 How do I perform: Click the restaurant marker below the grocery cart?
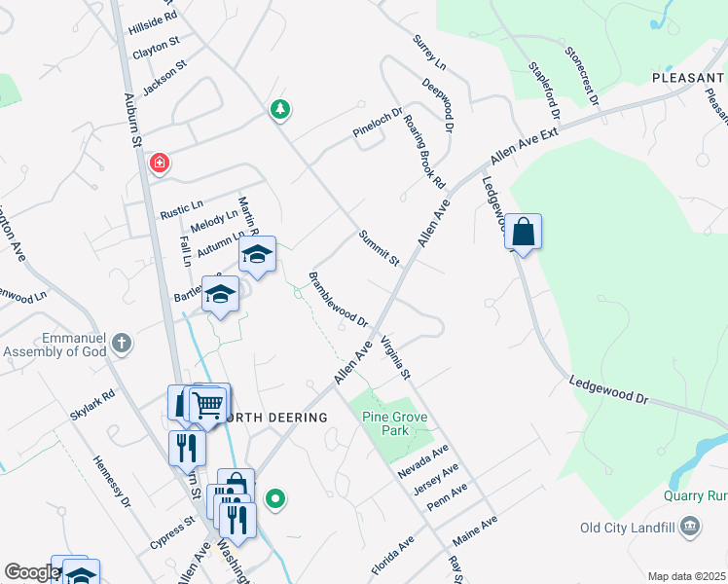(x=187, y=451)
